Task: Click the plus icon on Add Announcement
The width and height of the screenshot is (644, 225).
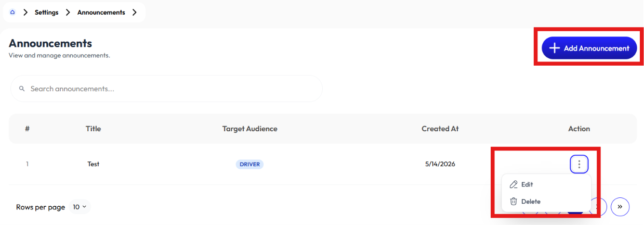Action: 555,48
